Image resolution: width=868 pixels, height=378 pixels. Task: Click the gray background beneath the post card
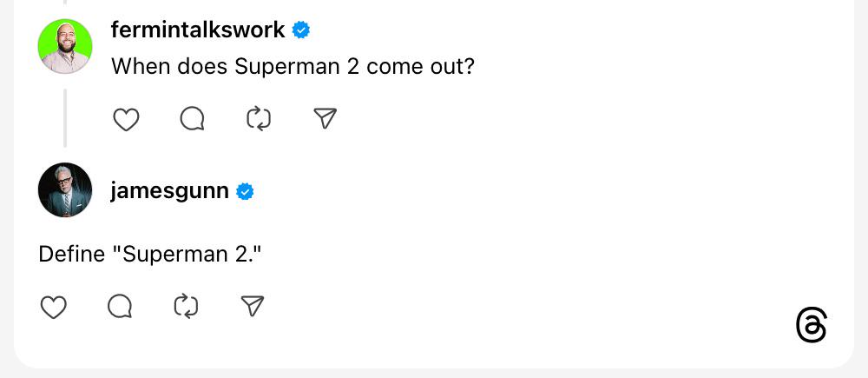(434, 374)
